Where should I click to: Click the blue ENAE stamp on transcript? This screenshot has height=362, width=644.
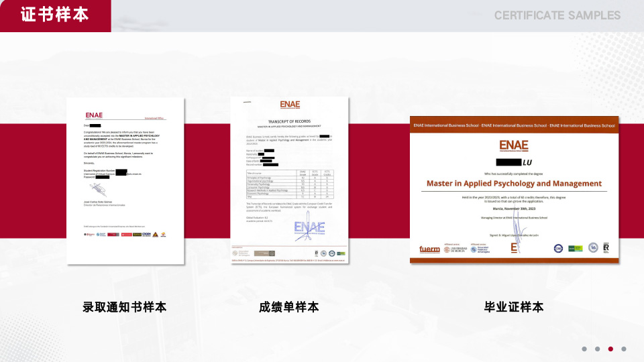pos(309,229)
